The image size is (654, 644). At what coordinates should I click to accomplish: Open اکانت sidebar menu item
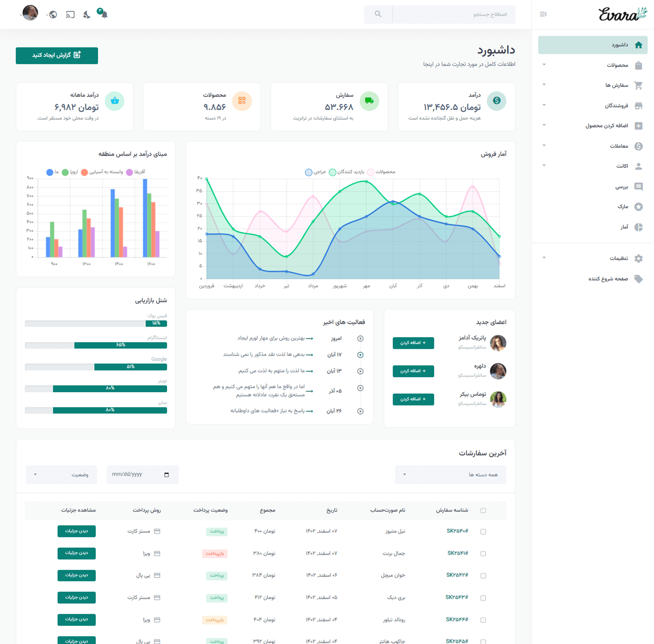593,166
